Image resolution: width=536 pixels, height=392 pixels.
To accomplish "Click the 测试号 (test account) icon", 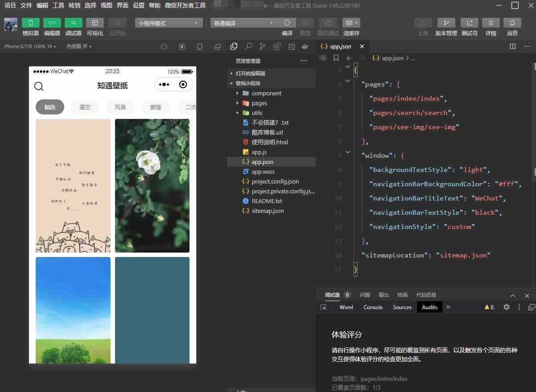I will [469, 23].
